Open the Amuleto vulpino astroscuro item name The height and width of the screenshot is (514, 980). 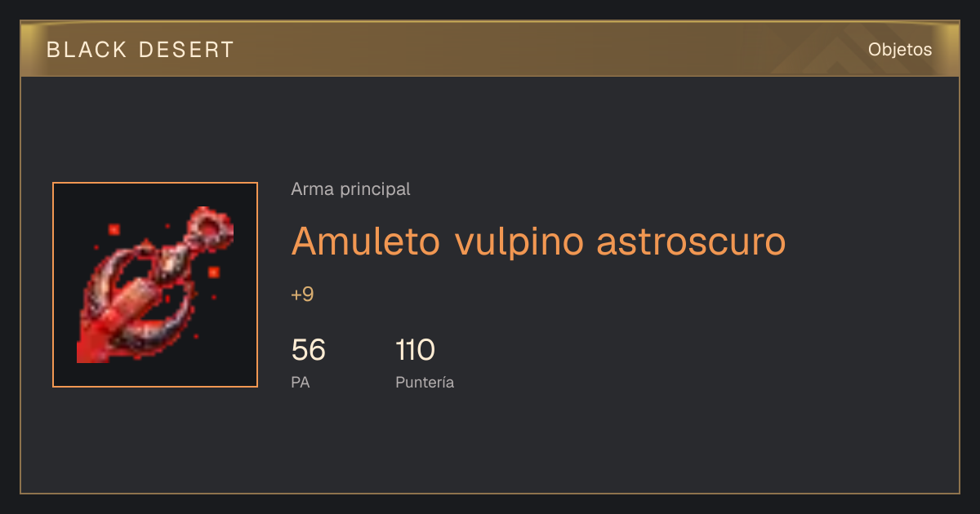pos(538,240)
